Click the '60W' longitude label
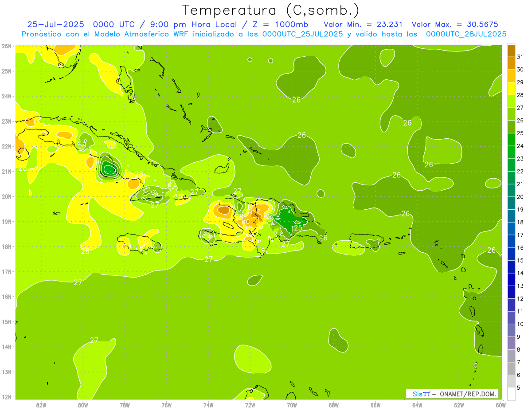The image size is (532, 411). 501,405
